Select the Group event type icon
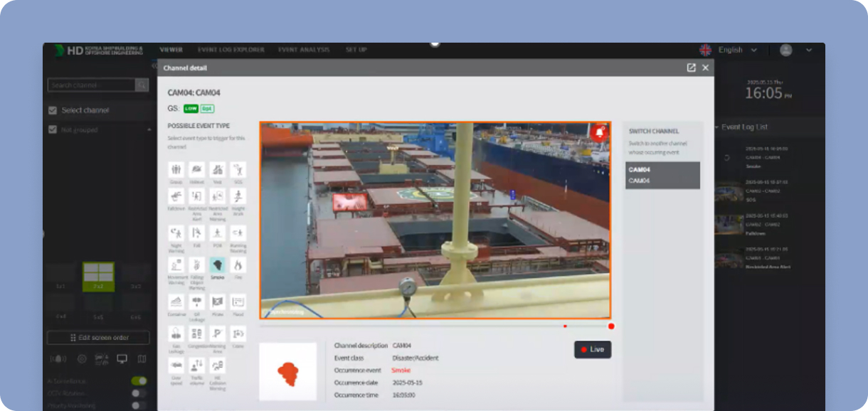 pyautogui.click(x=176, y=170)
